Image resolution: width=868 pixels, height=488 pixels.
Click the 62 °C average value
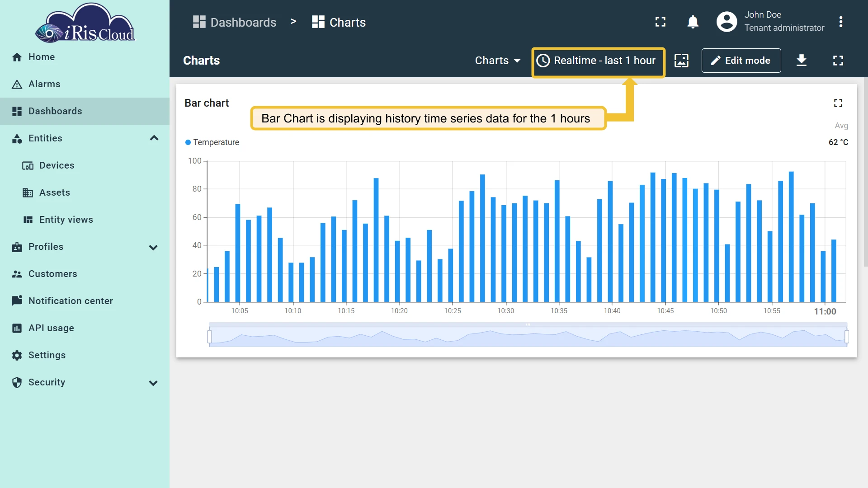click(838, 142)
